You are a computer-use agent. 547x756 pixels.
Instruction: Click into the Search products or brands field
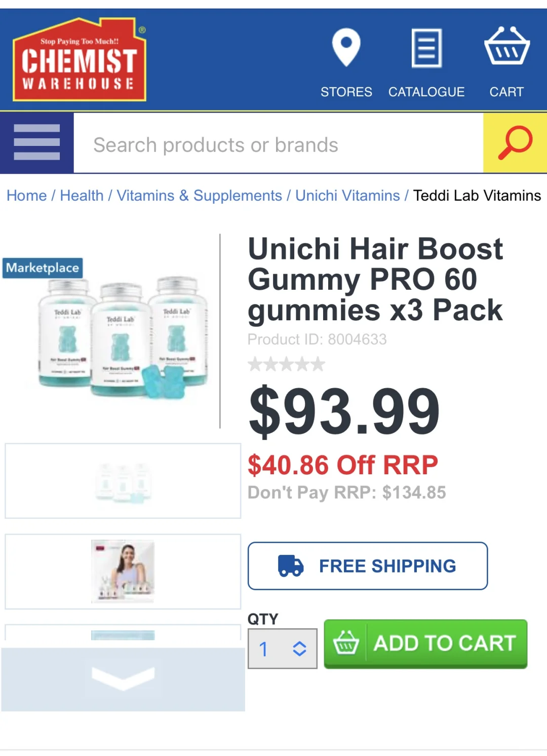pyautogui.click(x=279, y=144)
